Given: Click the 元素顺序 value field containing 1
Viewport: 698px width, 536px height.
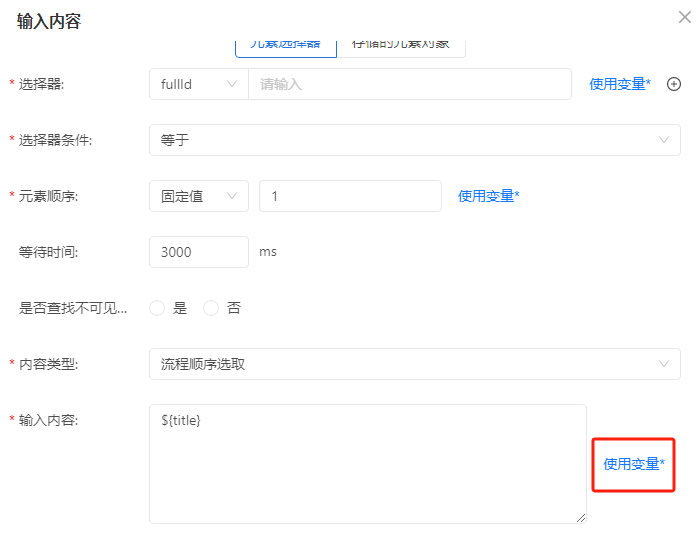Looking at the screenshot, I should click(349, 196).
